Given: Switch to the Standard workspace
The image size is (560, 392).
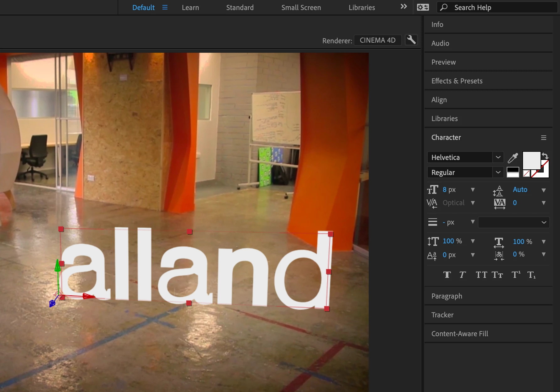Looking at the screenshot, I should pos(240,8).
